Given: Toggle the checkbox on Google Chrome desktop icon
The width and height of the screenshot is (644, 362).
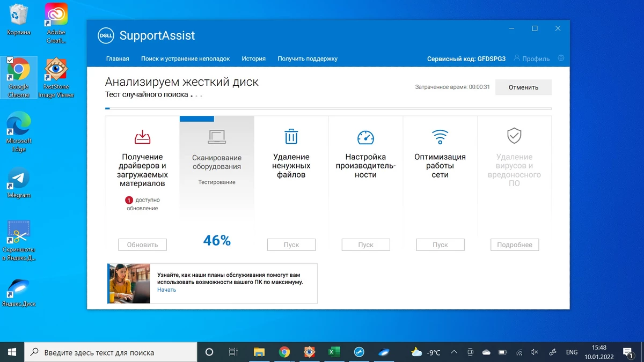Looking at the screenshot, I should pos(10,61).
